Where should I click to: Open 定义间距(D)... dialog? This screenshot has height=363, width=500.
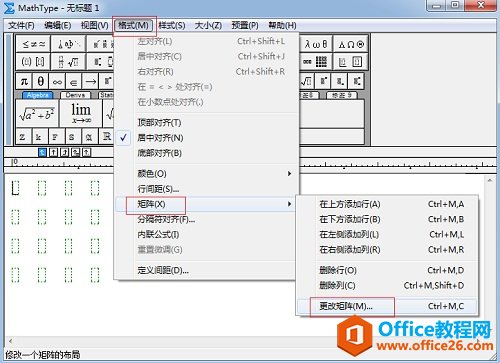pos(205,270)
